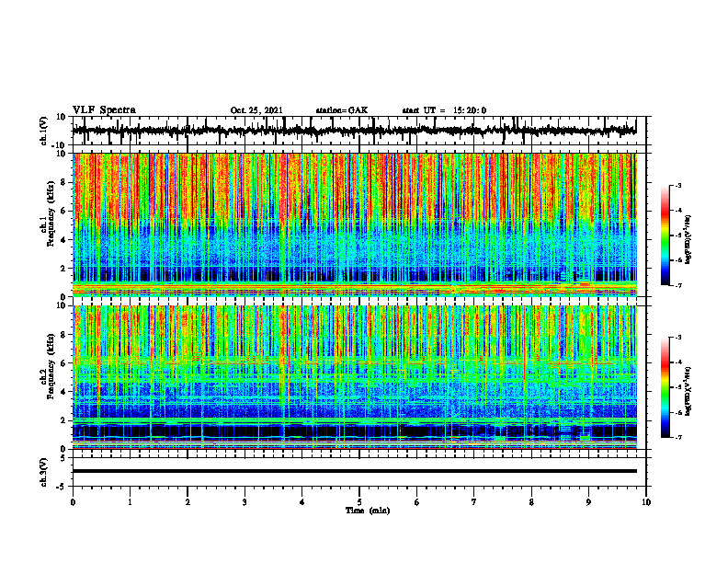The width and height of the screenshot is (728, 563).
Task: Click the "-4" label on ch.1 colorbar
Action: 677,211
